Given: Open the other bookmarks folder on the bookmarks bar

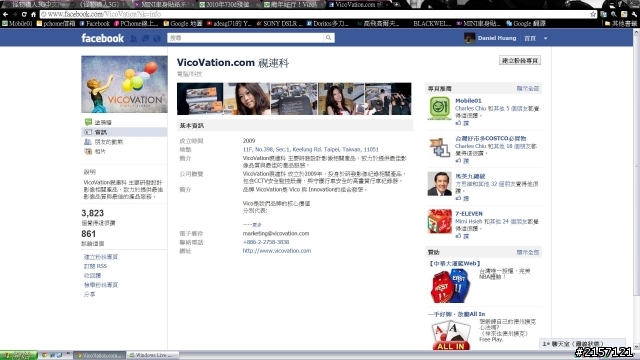Looking at the screenshot, I should click(620, 24).
